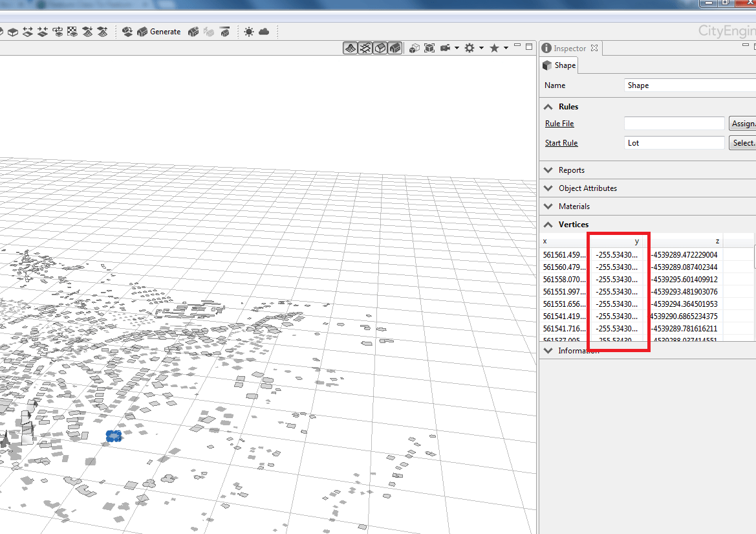The height and width of the screenshot is (534, 756).
Task: Click the cloud settings toolbar icon
Action: pos(264,31)
